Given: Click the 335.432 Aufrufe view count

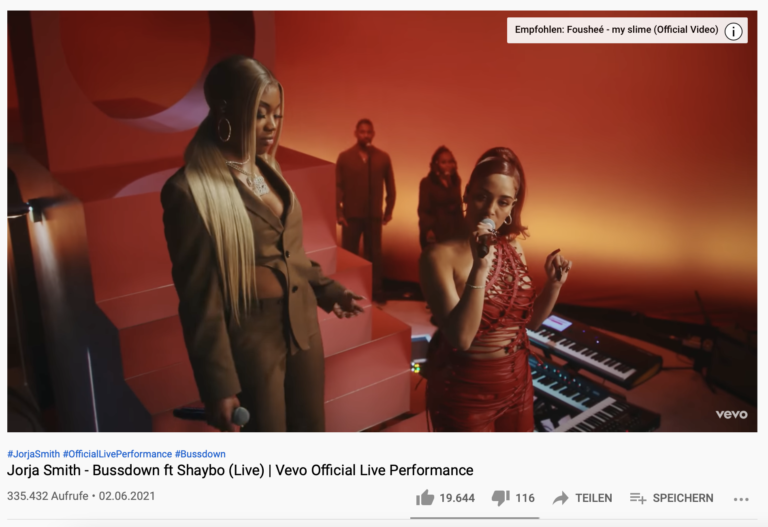Looking at the screenshot, I should click(48, 496).
